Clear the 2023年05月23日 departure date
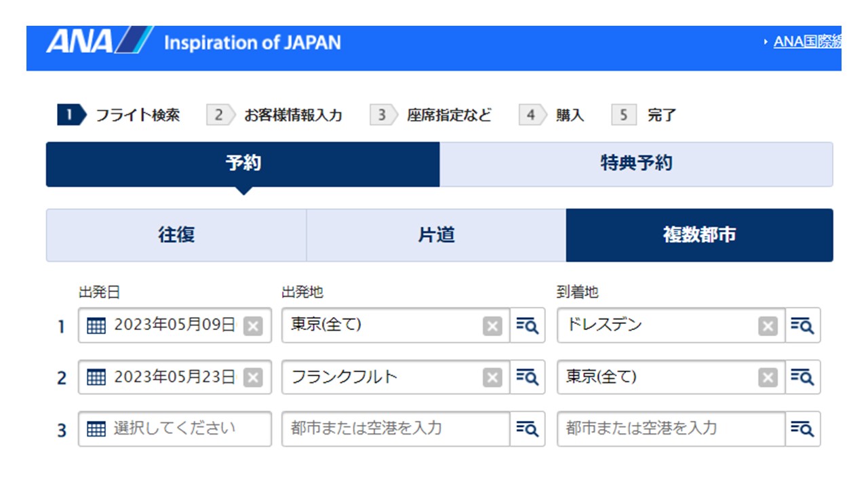 pos(253,378)
